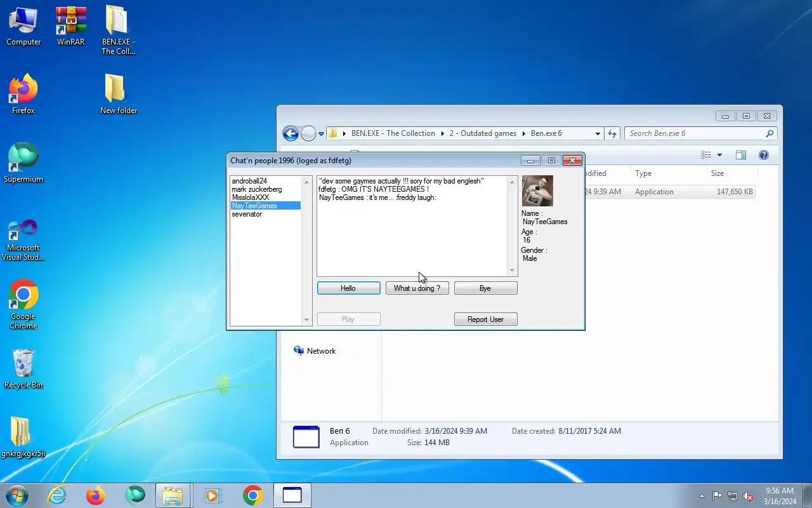The width and height of the screenshot is (812, 508).
Task: Send the Bye message
Action: [x=485, y=288]
